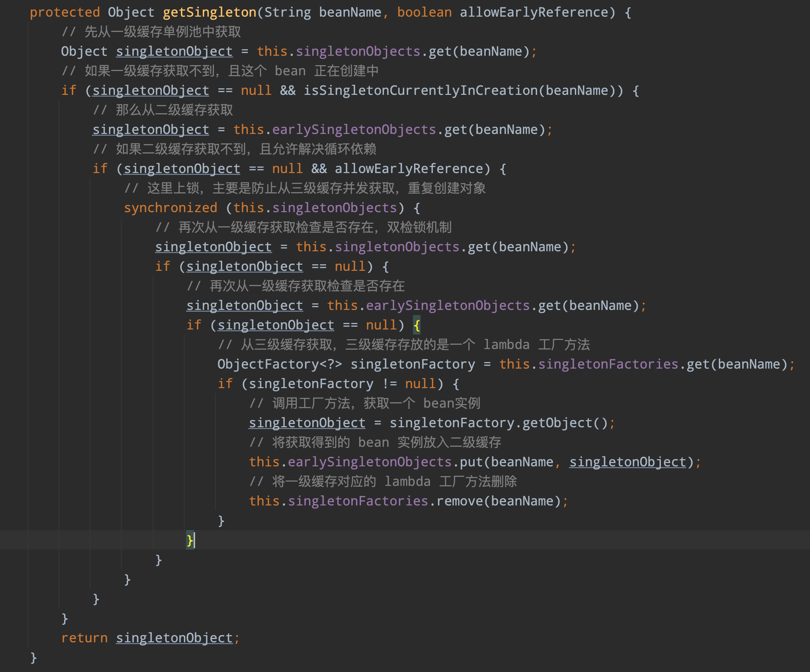Place cursor on the synchronized keyword
The image size is (810, 672).
coord(170,207)
